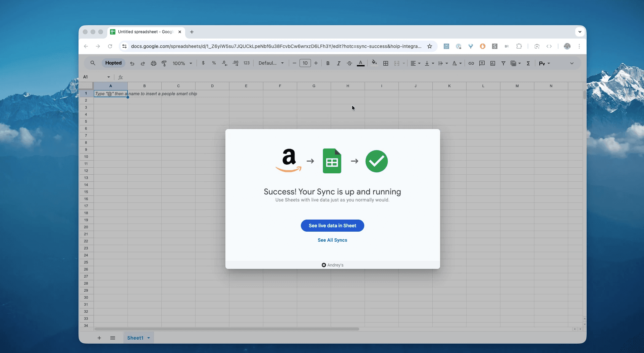Image resolution: width=644 pixels, height=353 pixels.
Task: Collapse the toolbar with chevron
Action: point(572,63)
